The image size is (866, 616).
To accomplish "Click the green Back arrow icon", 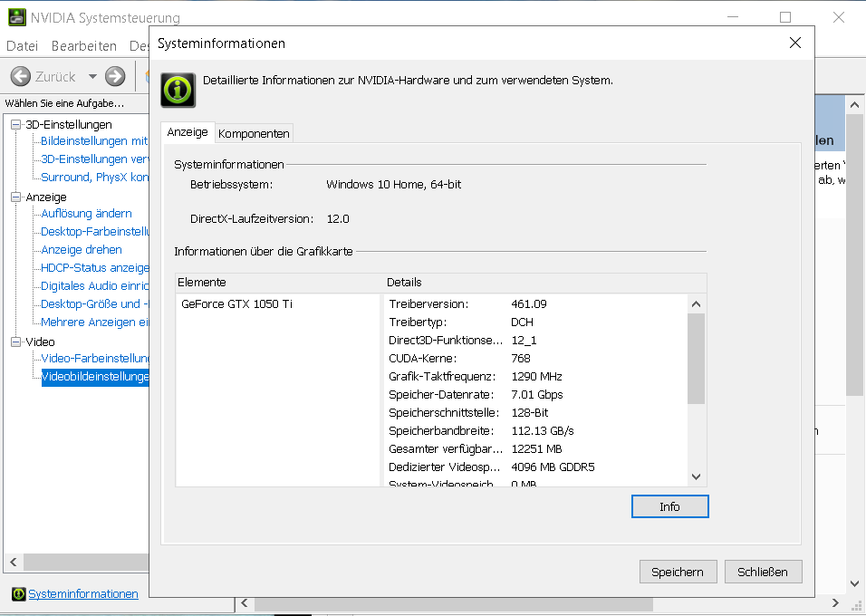I will coord(20,76).
